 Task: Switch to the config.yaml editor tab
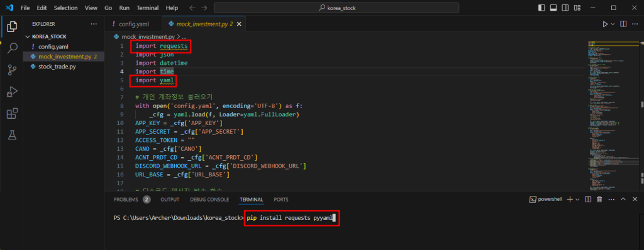point(133,24)
